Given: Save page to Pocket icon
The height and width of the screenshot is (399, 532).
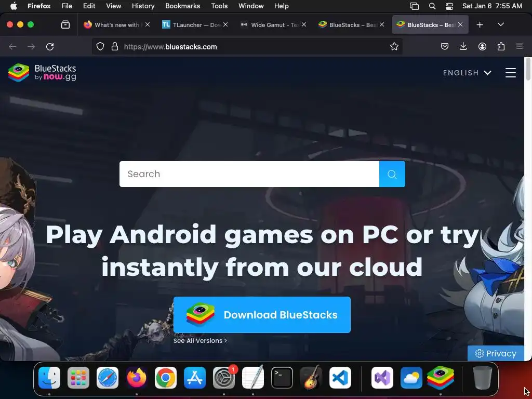Looking at the screenshot, I should click(x=445, y=46).
